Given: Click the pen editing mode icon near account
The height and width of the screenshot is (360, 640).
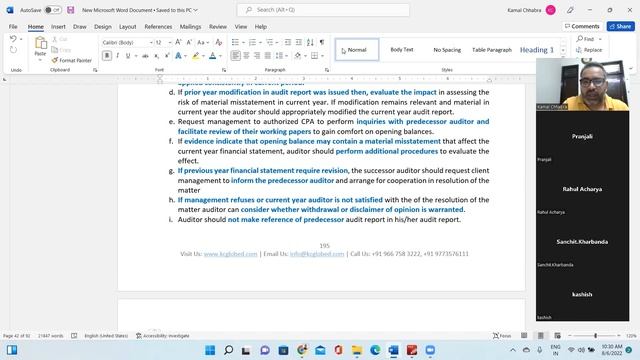Looking at the screenshot, I should 570,10.
